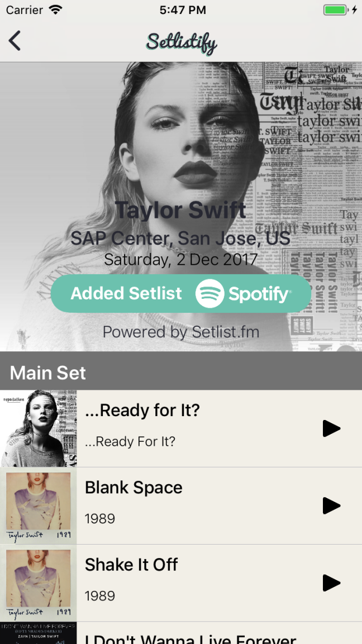Select the Shake It Off song row
The image size is (362, 644).
(181, 583)
